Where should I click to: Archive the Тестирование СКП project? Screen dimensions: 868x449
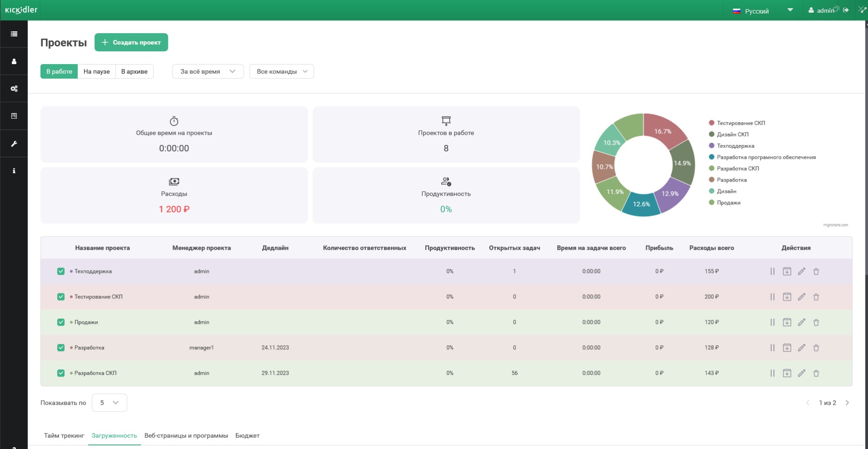coord(787,297)
